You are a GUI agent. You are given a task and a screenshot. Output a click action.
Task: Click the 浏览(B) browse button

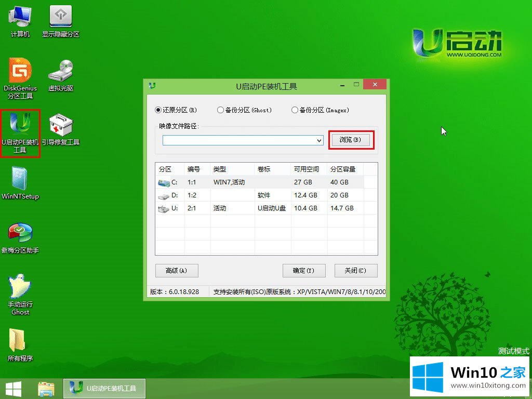click(x=351, y=140)
